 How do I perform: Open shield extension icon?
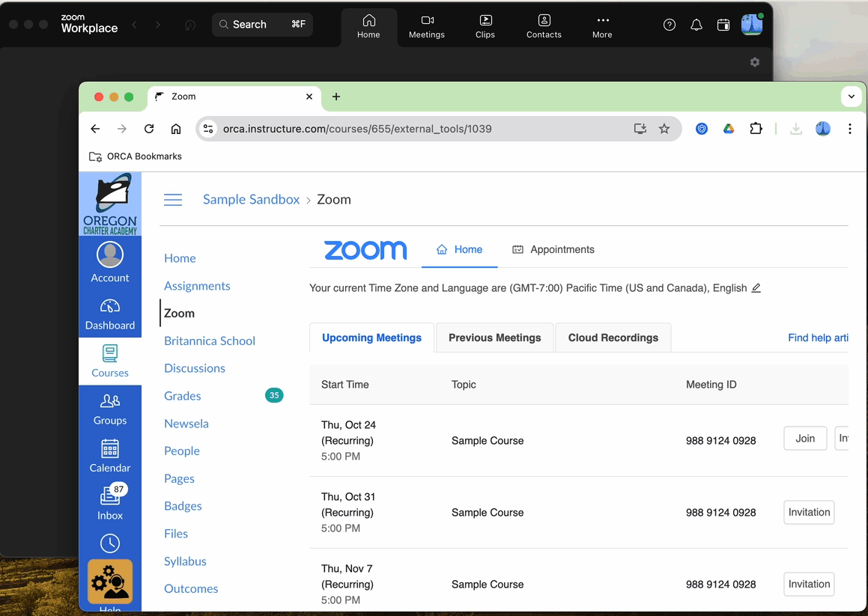point(702,129)
